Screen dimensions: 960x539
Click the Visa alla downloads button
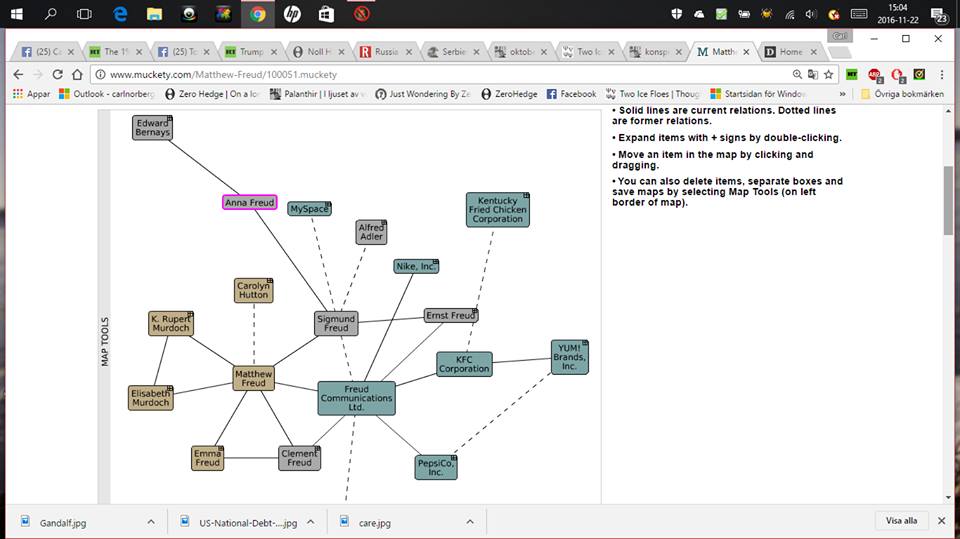click(901, 521)
